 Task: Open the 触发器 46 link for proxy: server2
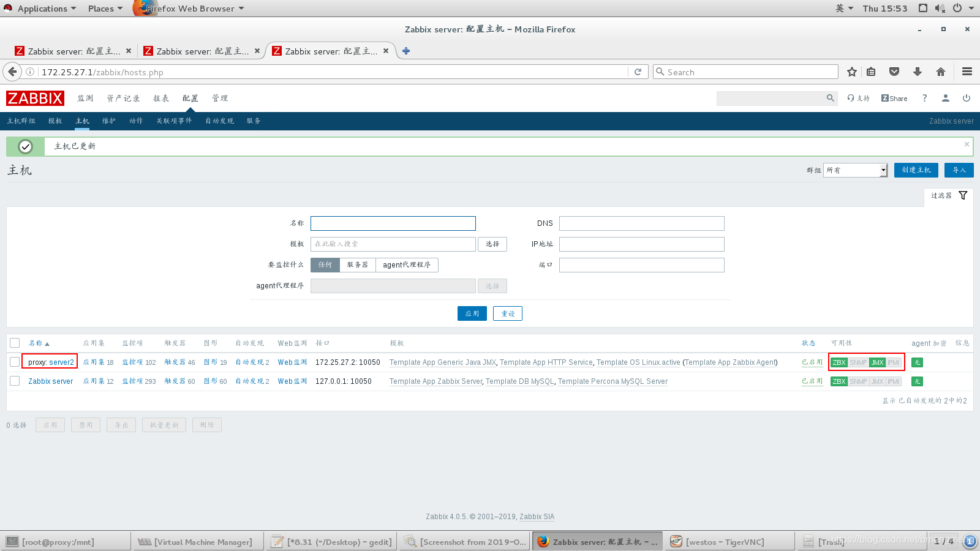coord(180,362)
